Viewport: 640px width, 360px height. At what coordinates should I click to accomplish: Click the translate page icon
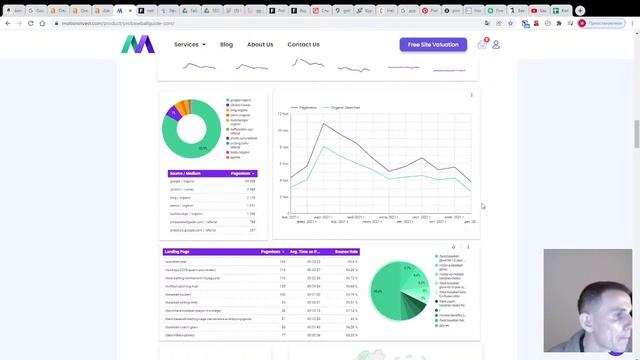click(x=487, y=23)
